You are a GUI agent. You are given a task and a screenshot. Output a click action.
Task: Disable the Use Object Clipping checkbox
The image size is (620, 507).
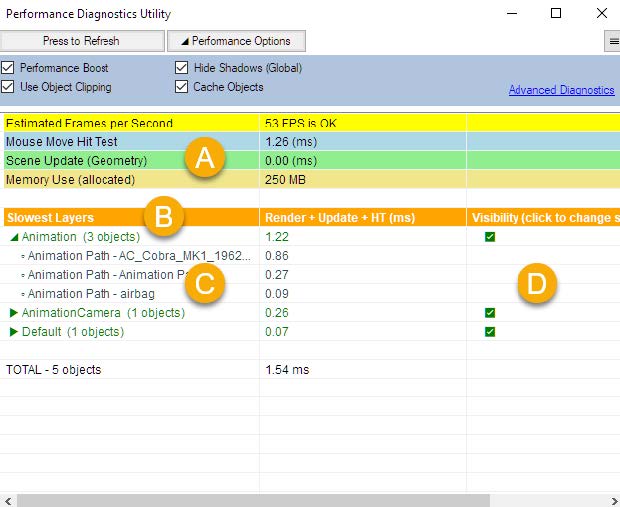pyautogui.click(x=9, y=87)
